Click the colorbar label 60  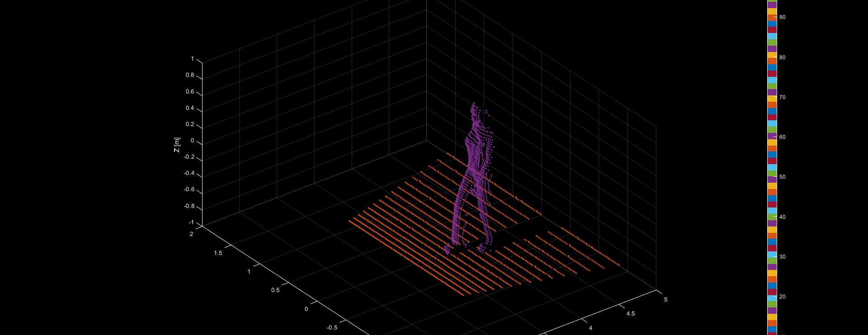click(783, 137)
